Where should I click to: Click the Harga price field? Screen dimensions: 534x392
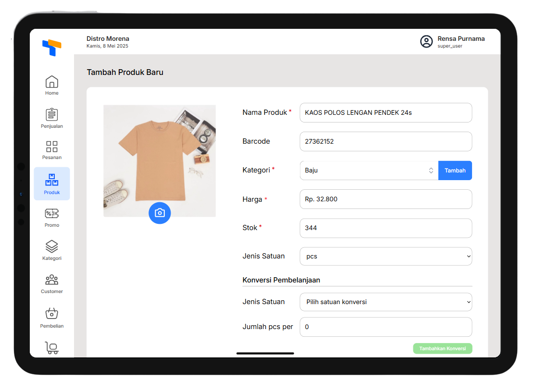[x=385, y=199]
